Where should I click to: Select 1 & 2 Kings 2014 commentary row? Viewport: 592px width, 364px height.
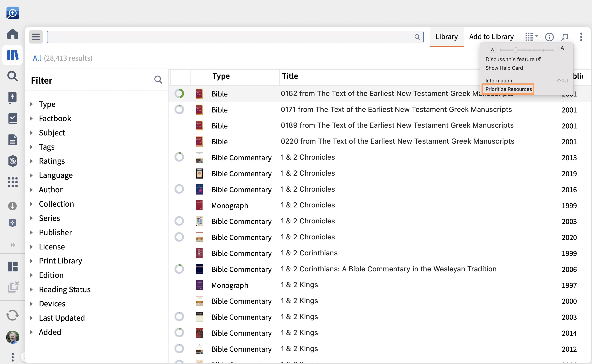tap(380, 333)
